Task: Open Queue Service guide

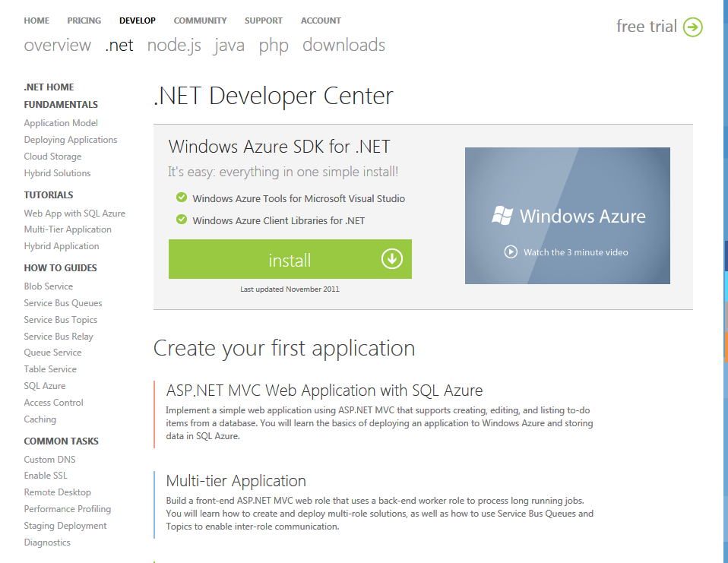Action: tap(52, 353)
